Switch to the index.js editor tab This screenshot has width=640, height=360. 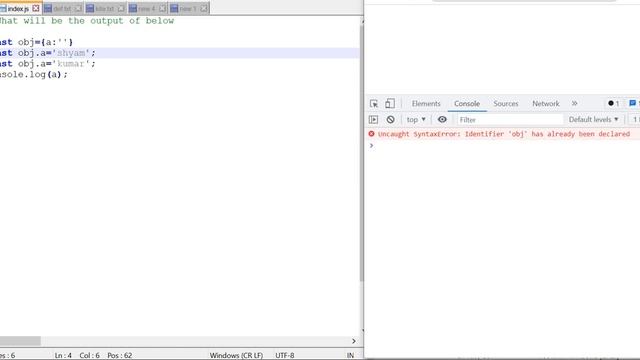(x=18, y=9)
